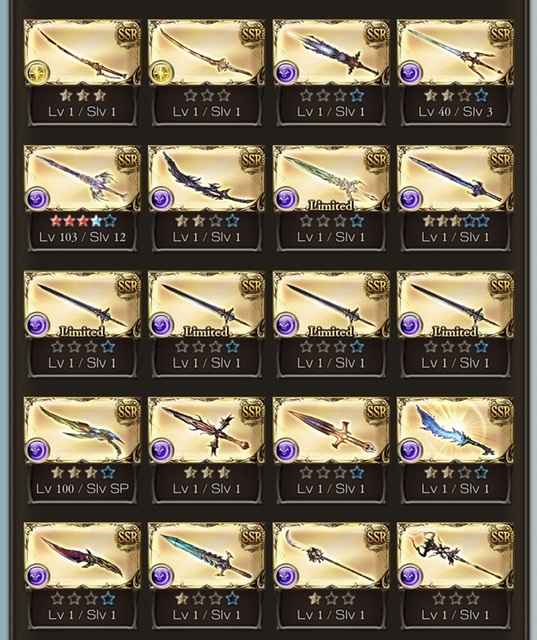The image size is (537, 640).
Task: Pick the last Limited dark sword in third row
Action: 455,323
